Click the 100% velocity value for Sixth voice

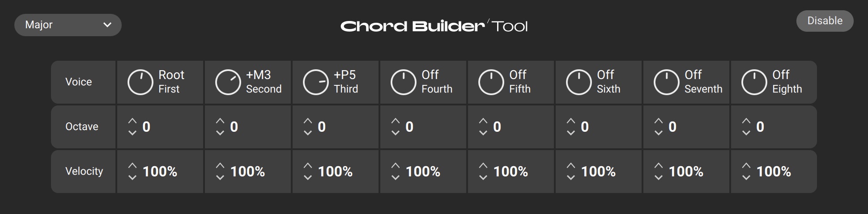pos(598,172)
